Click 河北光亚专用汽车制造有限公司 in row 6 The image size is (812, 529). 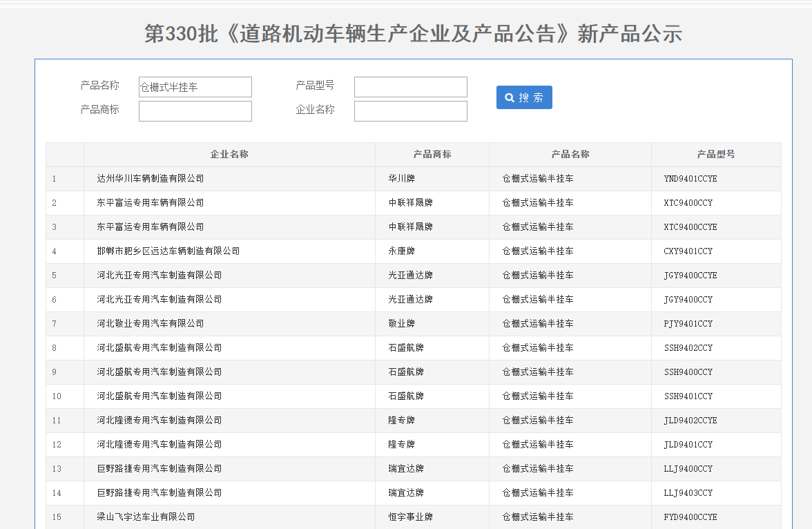coord(159,300)
